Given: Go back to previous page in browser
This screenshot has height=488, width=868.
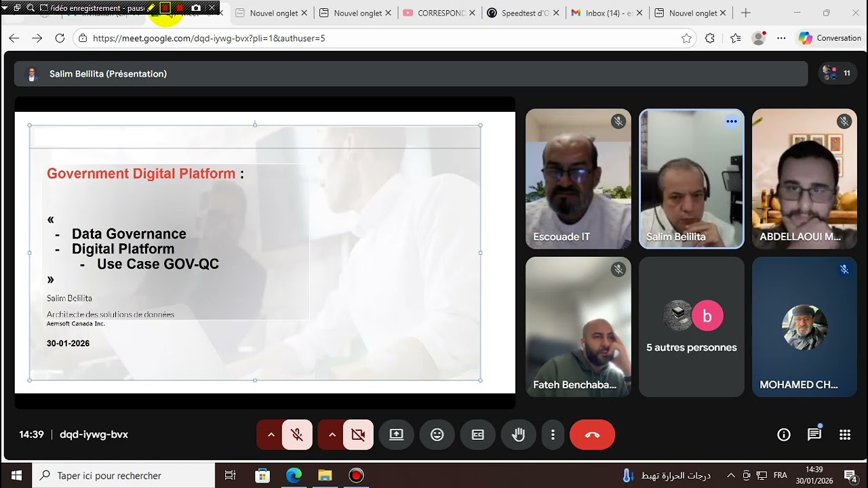Looking at the screenshot, I should tap(14, 38).
